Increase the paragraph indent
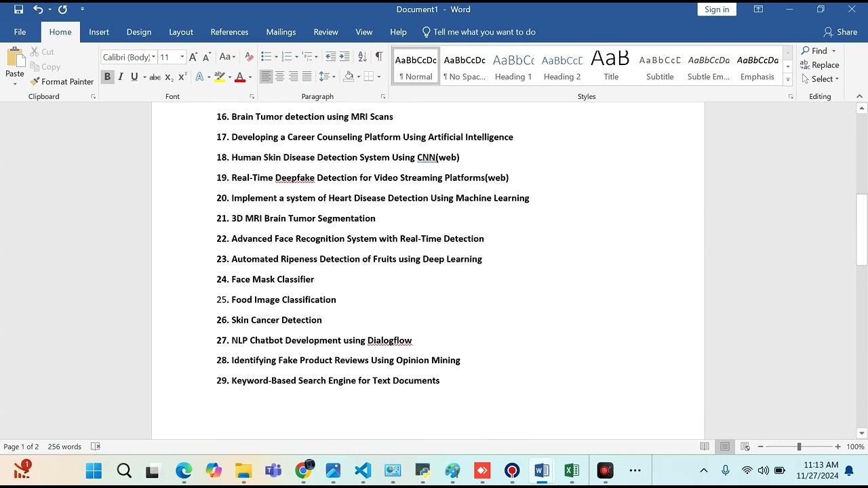Viewport: 868px width, 488px height. tap(344, 57)
